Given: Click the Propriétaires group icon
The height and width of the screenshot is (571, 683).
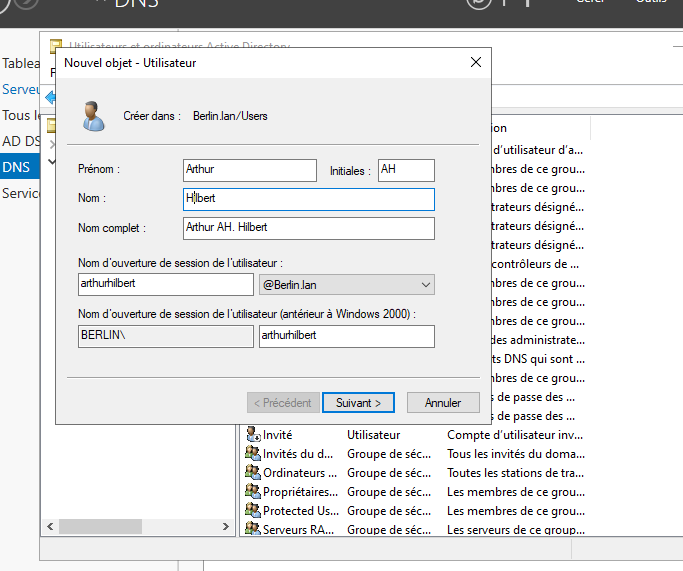Looking at the screenshot, I should point(253,492).
